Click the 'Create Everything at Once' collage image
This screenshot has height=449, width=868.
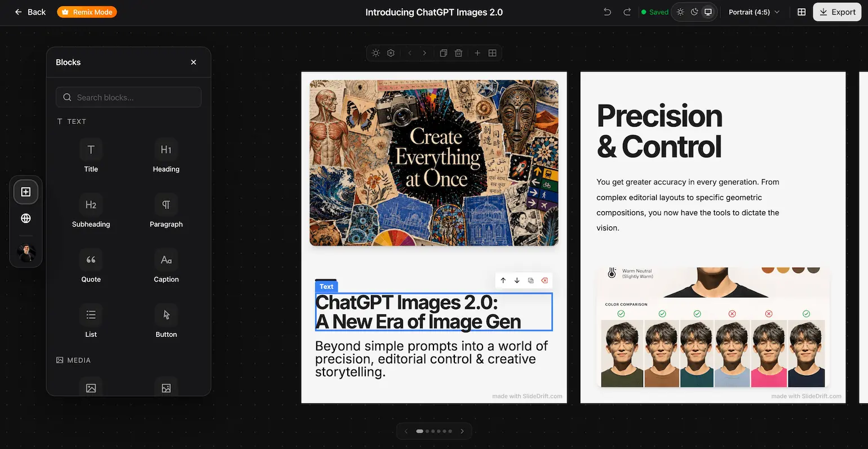pyautogui.click(x=434, y=163)
